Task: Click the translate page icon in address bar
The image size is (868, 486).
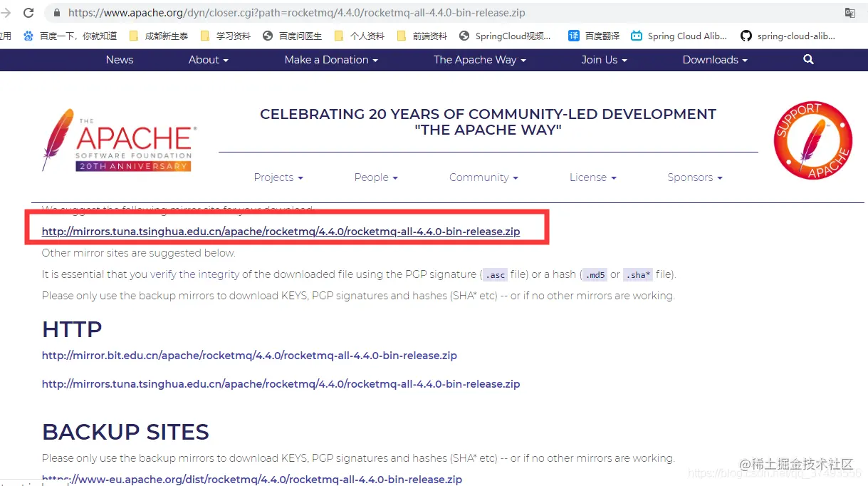Action: tap(849, 13)
